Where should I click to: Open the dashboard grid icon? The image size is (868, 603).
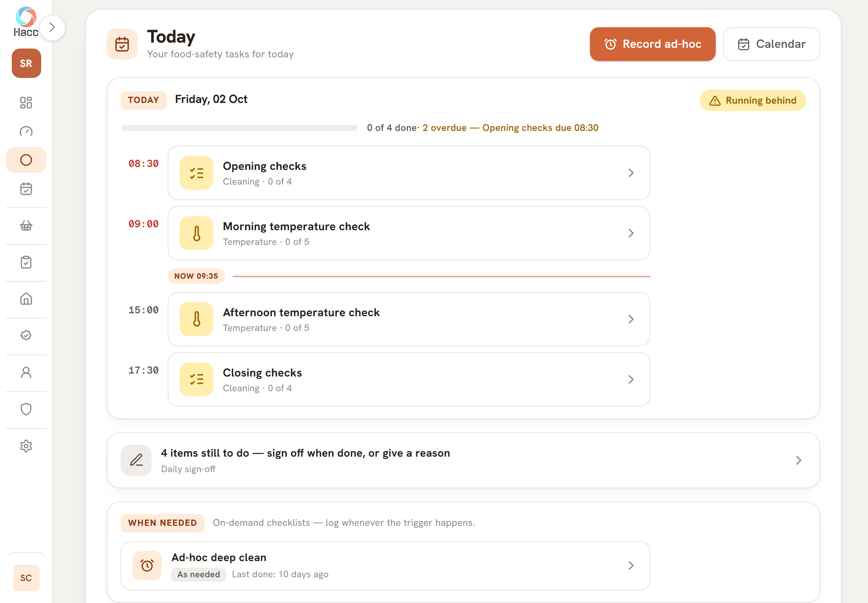point(26,102)
